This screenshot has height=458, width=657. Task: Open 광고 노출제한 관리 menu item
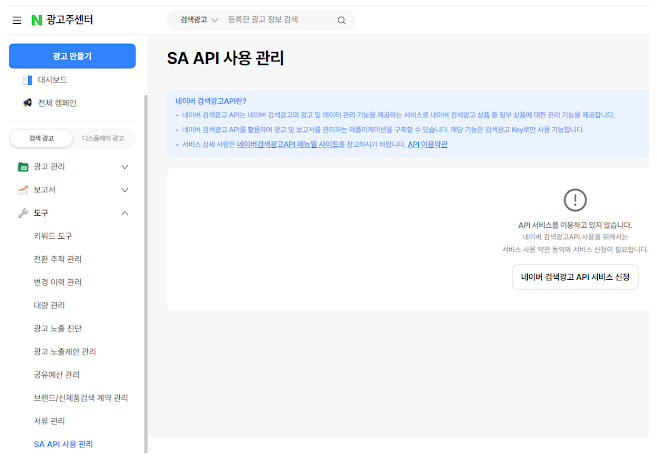coord(65,351)
